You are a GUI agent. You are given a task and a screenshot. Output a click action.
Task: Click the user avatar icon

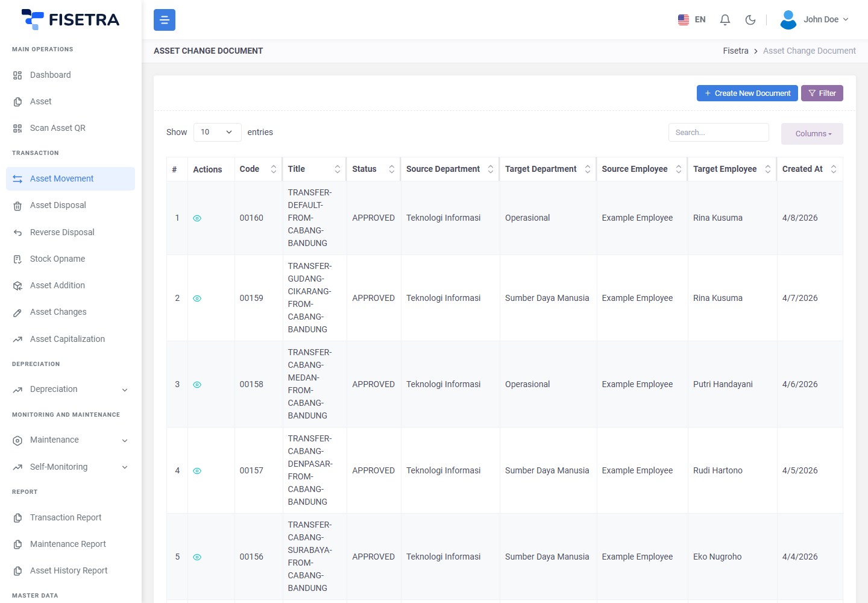[x=788, y=20]
